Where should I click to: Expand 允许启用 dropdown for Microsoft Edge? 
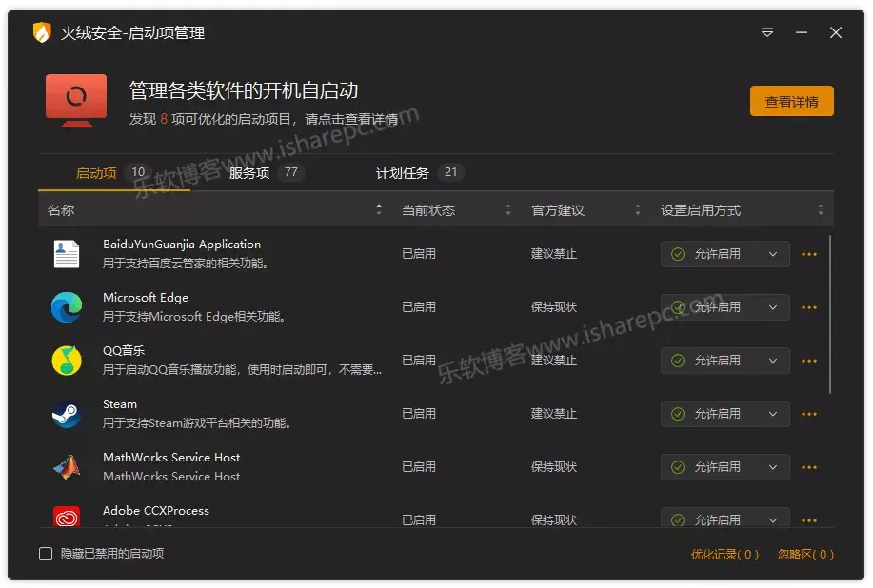[x=724, y=307]
